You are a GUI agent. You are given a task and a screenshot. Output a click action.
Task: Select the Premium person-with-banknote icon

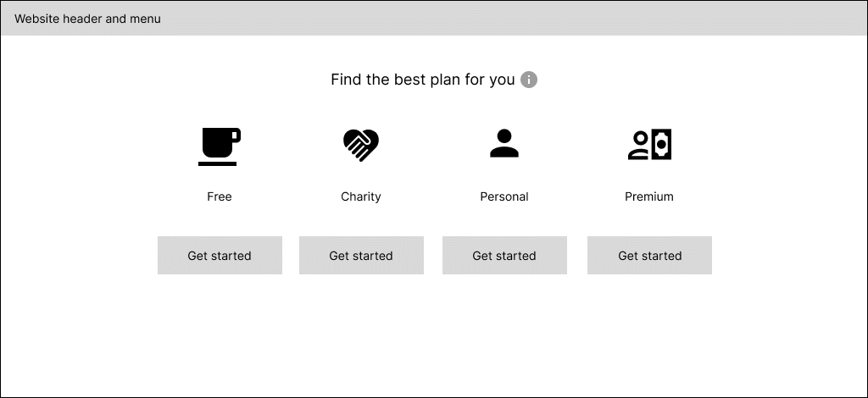click(x=649, y=144)
